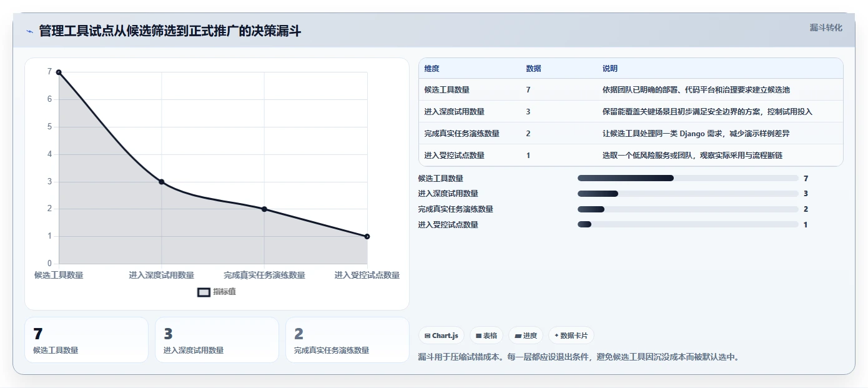Click the data card showing 3
This screenshot has width=868, height=388.
pyautogui.click(x=217, y=340)
